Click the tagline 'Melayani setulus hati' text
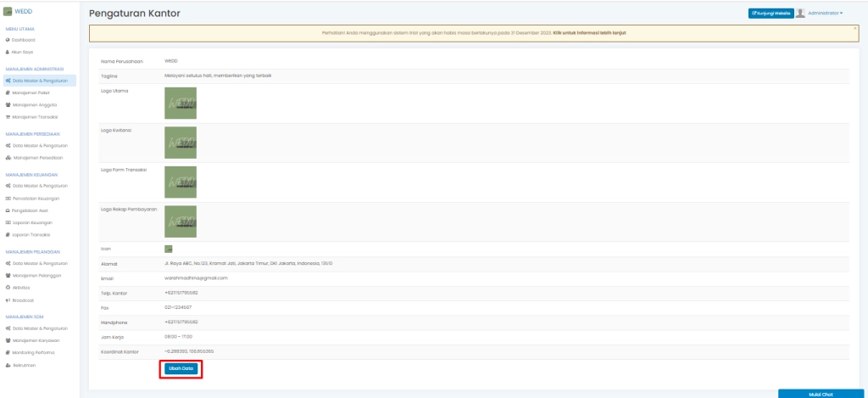Screen dimensions: 868x398 click(218, 76)
